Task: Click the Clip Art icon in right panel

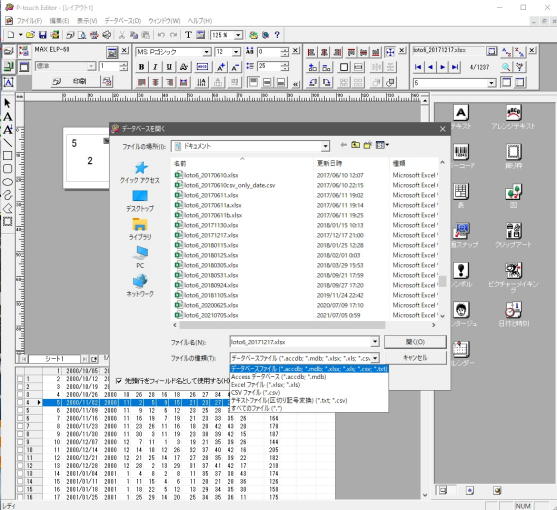Action: coord(513,231)
